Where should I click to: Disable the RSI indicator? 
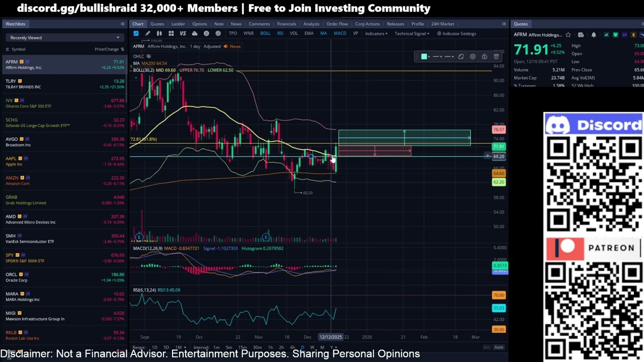[280, 34]
